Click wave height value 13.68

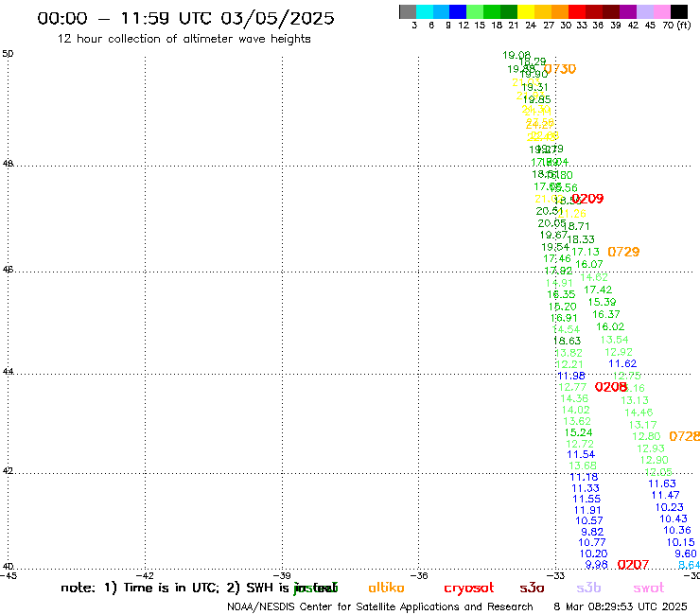click(x=583, y=466)
